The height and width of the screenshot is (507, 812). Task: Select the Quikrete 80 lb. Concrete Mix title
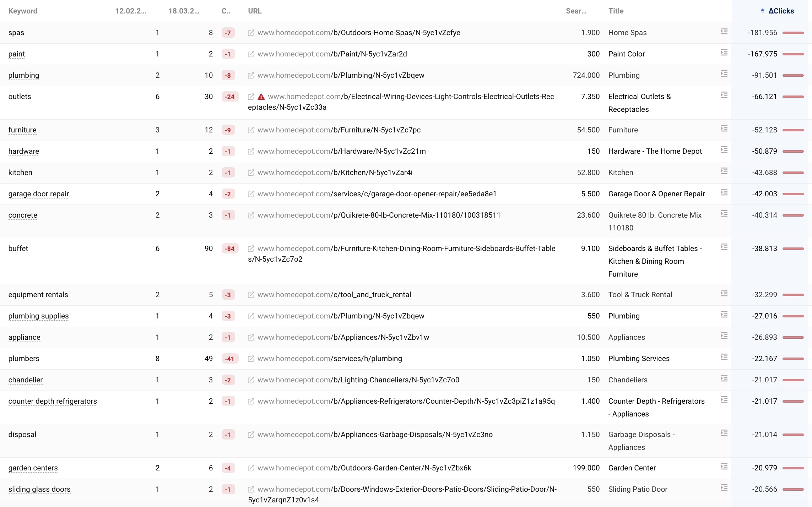tap(655, 222)
